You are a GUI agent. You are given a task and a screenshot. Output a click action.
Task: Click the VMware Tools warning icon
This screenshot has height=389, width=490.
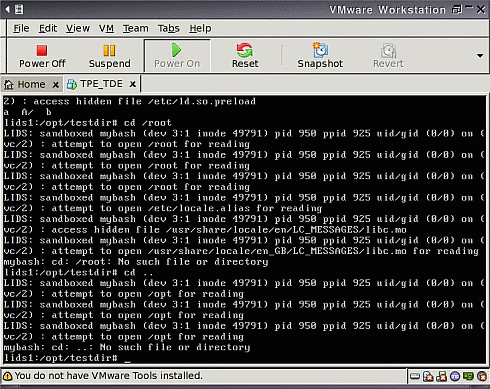[7, 376]
